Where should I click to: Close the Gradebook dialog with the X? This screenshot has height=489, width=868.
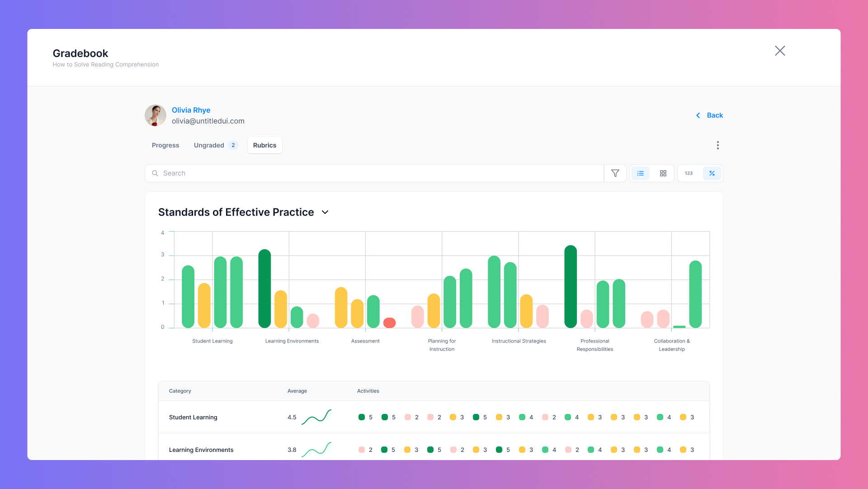coord(780,51)
